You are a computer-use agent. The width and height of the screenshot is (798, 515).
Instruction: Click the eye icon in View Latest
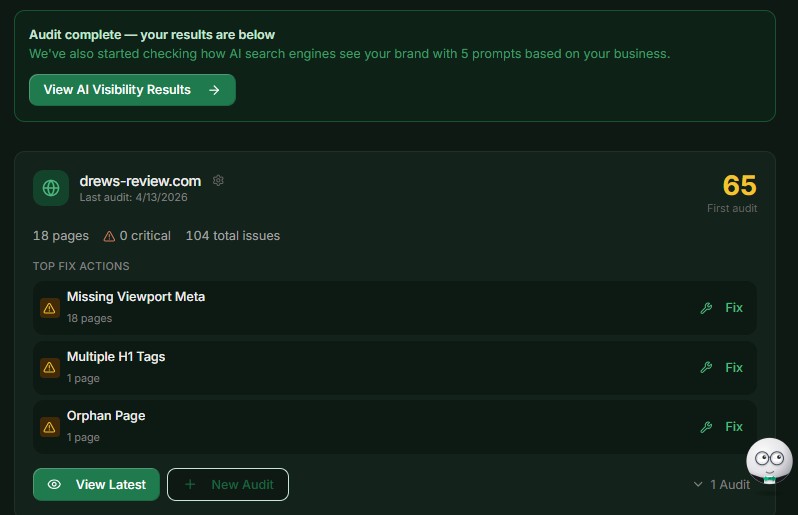(x=55, y=485)
